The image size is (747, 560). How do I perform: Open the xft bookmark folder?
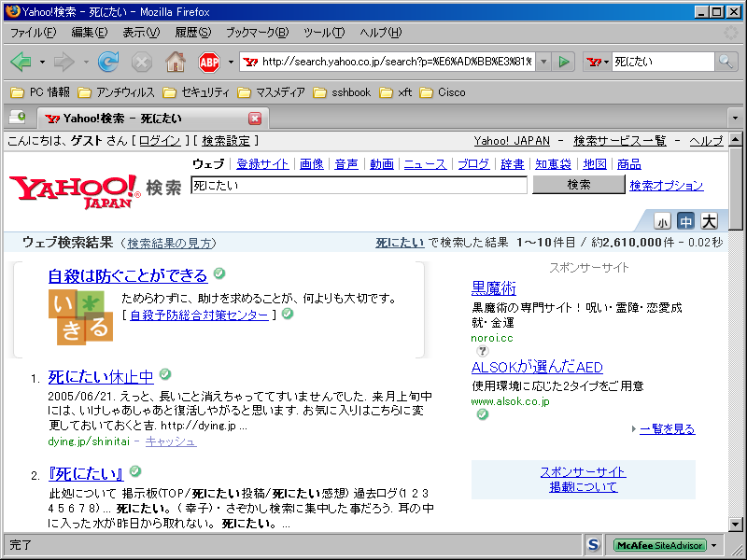395,92
